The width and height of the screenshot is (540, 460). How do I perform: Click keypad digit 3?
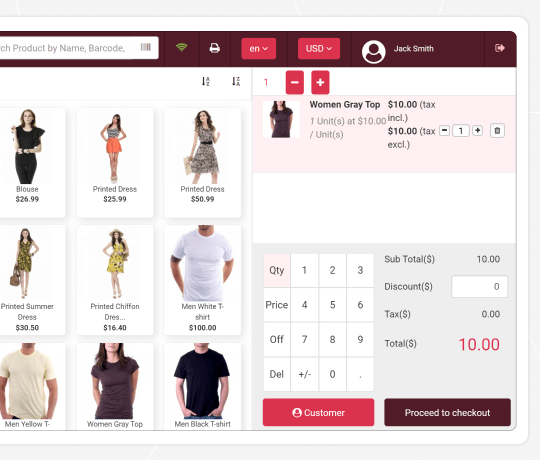click(x=360, y=270)
